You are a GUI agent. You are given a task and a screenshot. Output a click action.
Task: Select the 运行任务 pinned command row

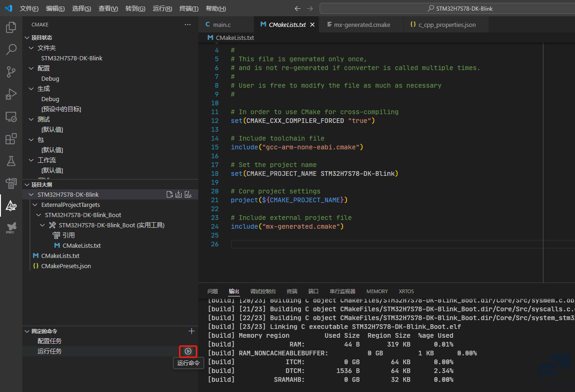(110, 351)
